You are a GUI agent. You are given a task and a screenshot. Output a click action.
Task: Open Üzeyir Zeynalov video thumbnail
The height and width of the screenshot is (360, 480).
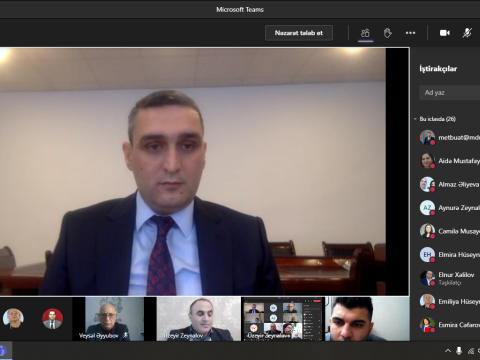click(x=199, y=319)
